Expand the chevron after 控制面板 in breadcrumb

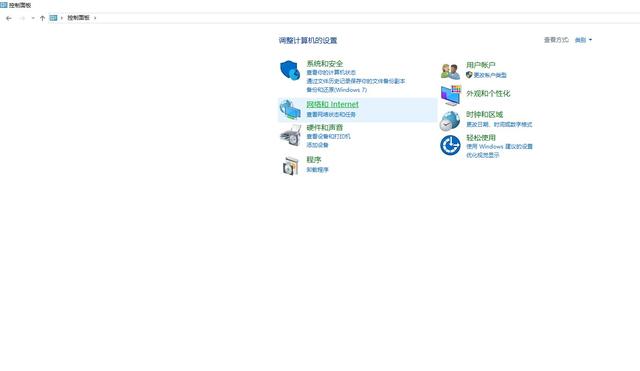tap(95, 18)
